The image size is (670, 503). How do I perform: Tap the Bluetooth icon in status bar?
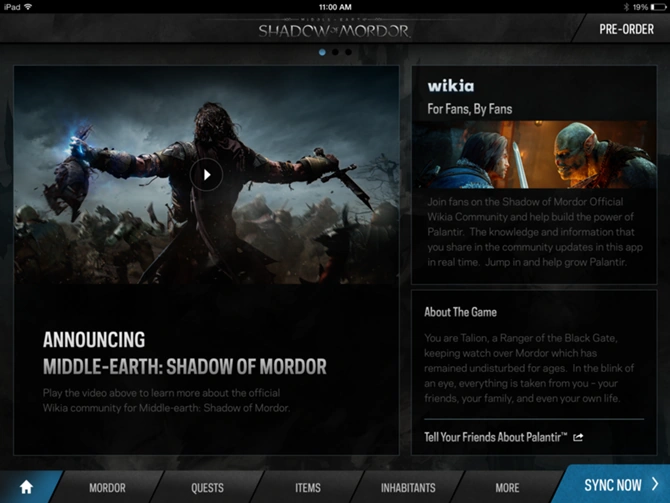pos(626,7)
